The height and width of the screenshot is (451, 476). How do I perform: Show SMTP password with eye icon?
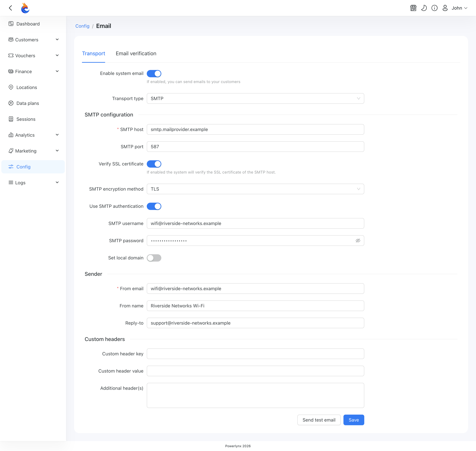(358, 241)
